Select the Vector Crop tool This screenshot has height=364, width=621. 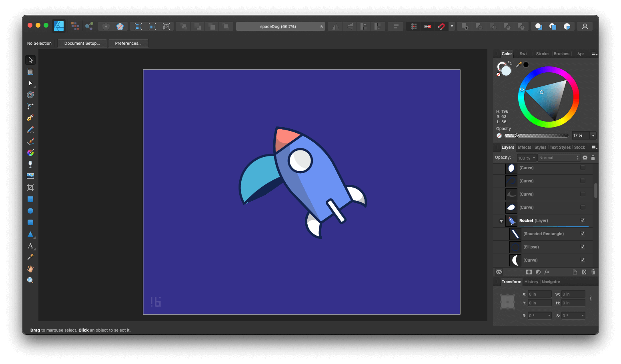point(30,187)
